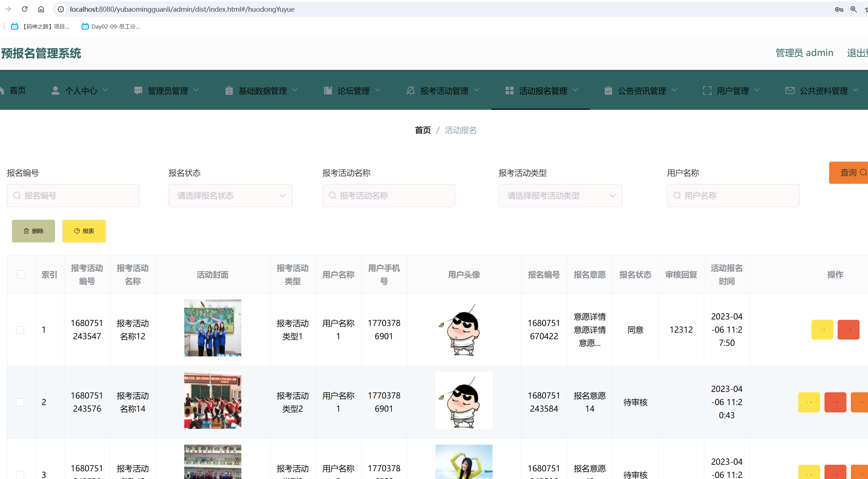Click the 管理员管理 chat icon
The width and height of the screenshot is (868, 479).
coord(138,90)
